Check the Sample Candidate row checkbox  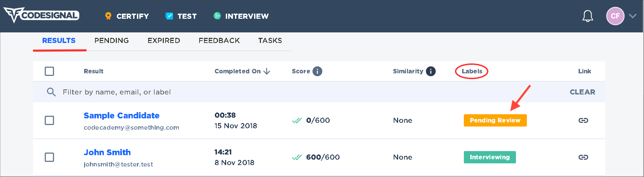tap(49, 120)
